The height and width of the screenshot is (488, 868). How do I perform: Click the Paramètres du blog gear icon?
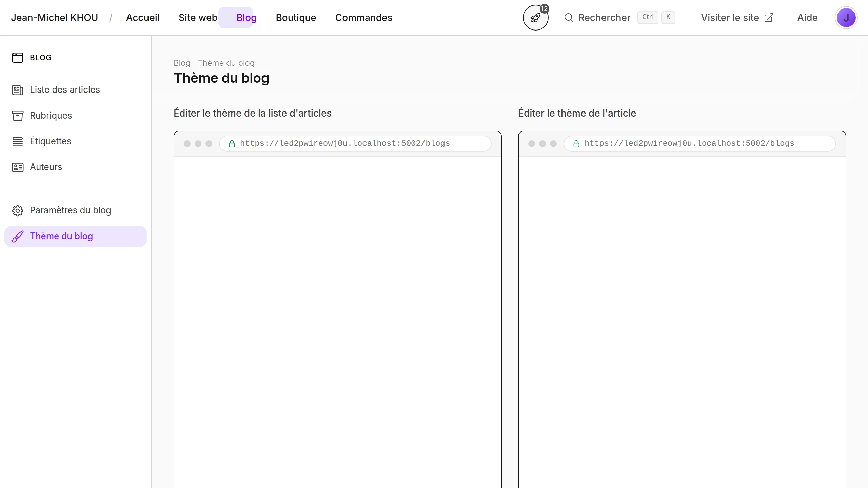(x=18, y=211)
